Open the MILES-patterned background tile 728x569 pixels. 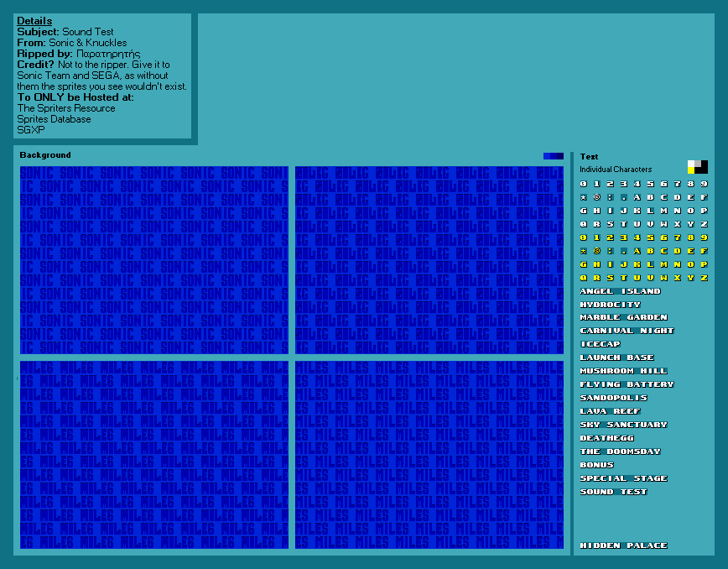429,455
